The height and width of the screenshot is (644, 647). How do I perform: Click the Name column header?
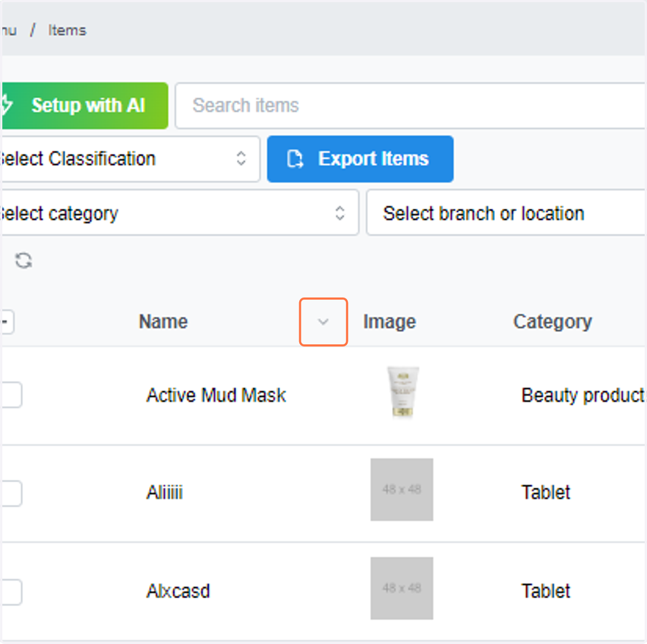point(163,322)
